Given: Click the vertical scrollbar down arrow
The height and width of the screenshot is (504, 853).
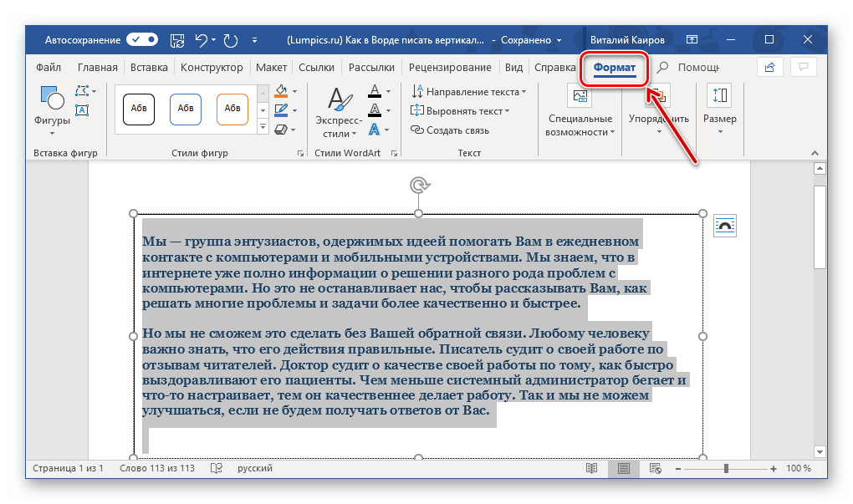Looking at the screenshot, I should click(x=820, y=452).
